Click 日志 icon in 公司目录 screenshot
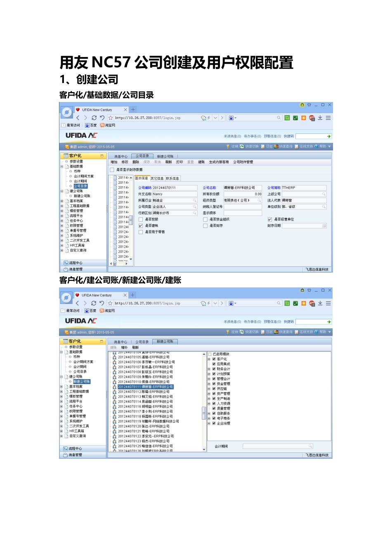The height and width of the screenshot is (555, 392). pyautogui.click(x=262, y=147)
